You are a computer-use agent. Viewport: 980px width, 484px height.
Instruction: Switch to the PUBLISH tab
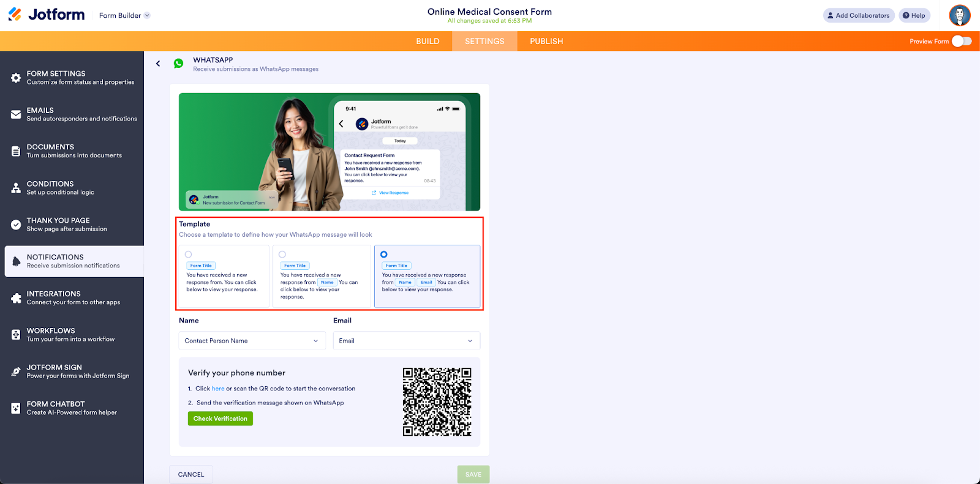(546, 41)
